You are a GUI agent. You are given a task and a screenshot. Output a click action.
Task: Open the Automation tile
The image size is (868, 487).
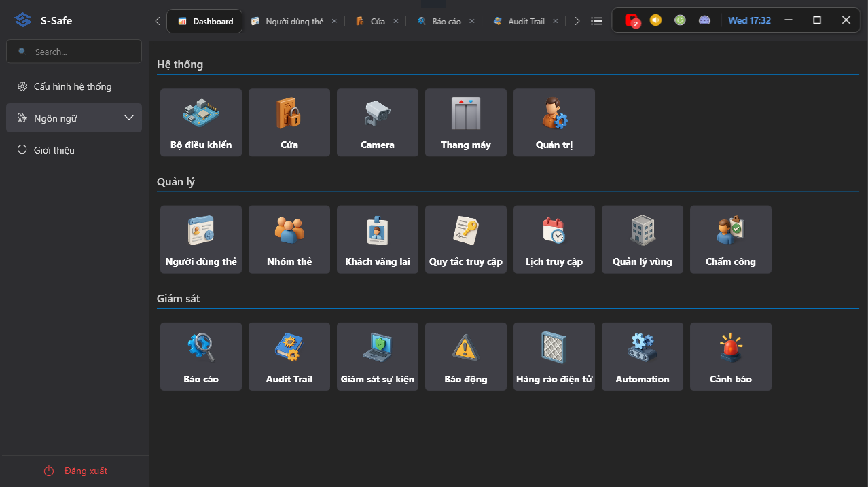(x=643, y=357)
